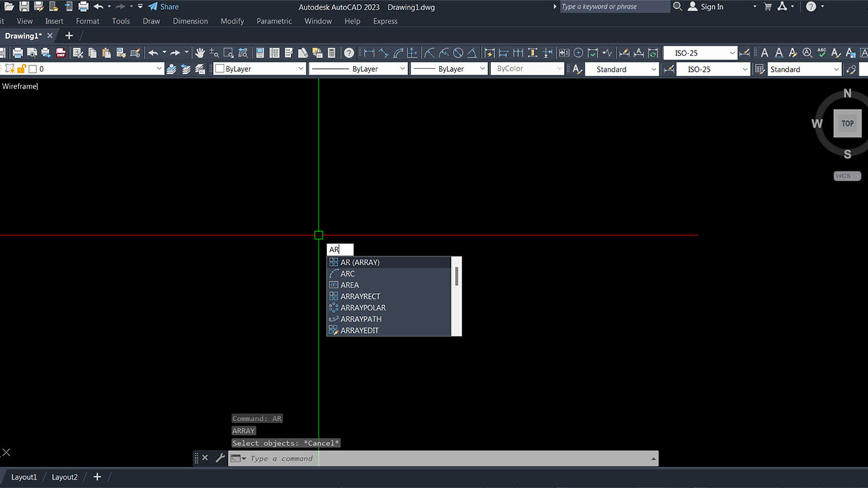Open the layer 0 dropdown list

[159, 69]
